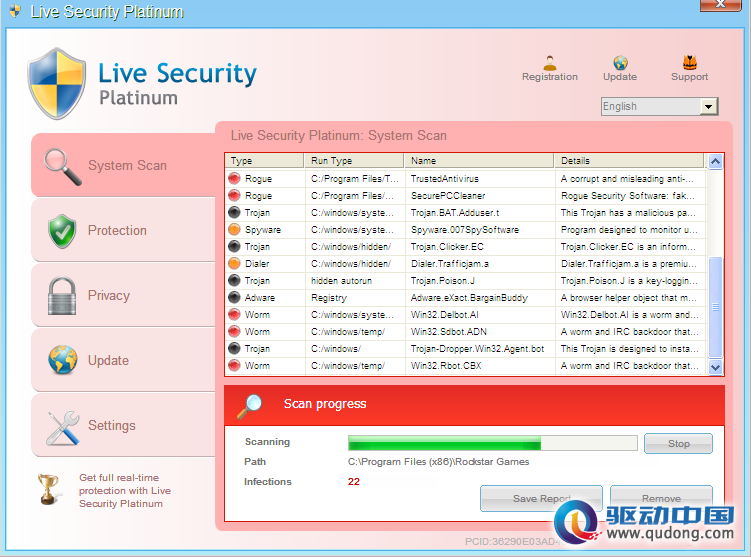Open the Update sidebar tab

(124, 360)
